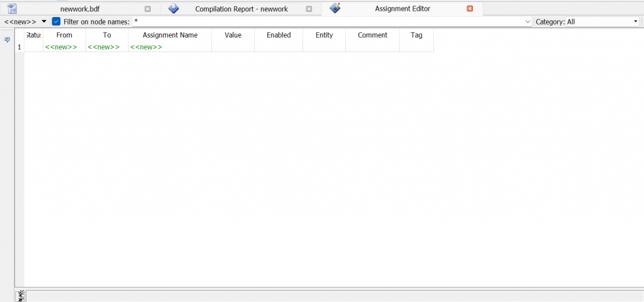
Task: Click the Status column header
Action: coord(34,35)
